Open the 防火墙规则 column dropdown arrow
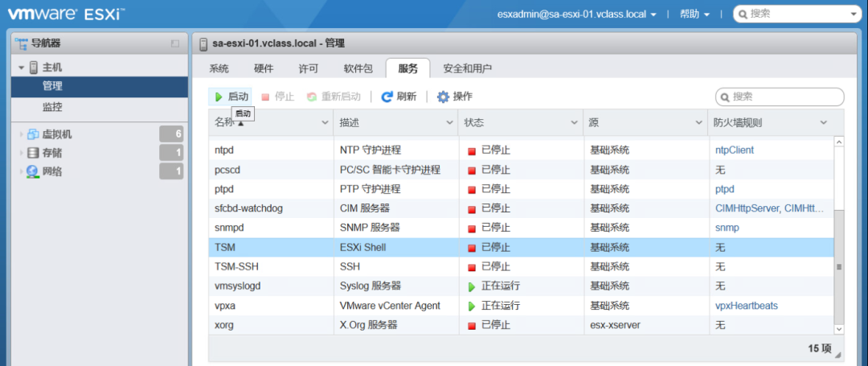Screen dimensions: 868x366 pos(824,123)
